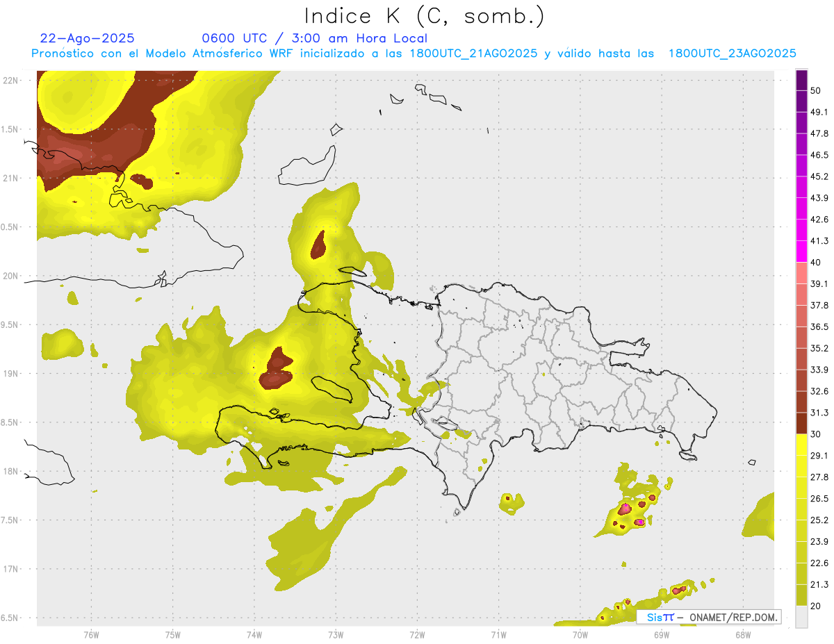Screen dimensions: 834x644
Task: Select the date text '22-Ago-2025'
Action: click(88, 38)
